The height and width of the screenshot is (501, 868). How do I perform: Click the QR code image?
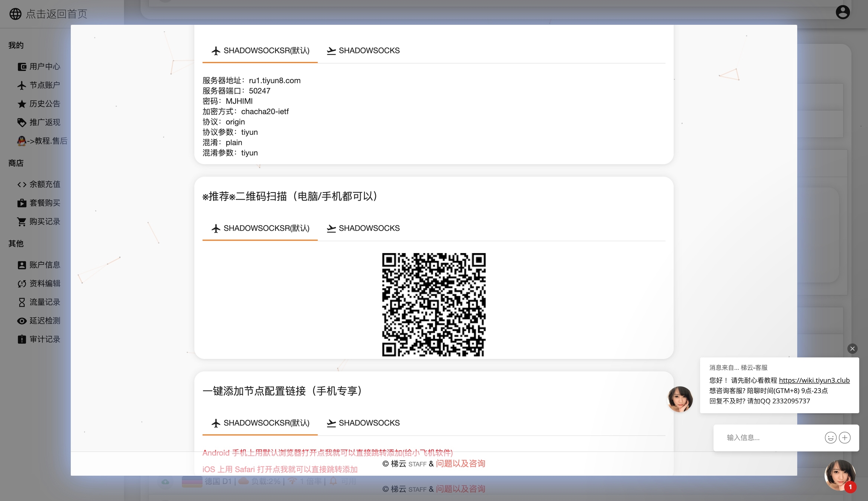pos(434,304)
